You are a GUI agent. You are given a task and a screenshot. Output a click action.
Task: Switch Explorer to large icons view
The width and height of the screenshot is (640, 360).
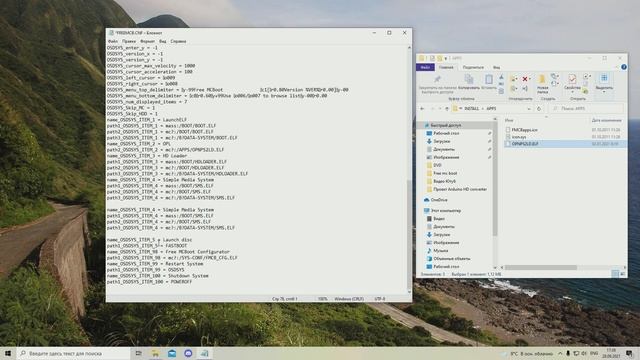[623, 274]
